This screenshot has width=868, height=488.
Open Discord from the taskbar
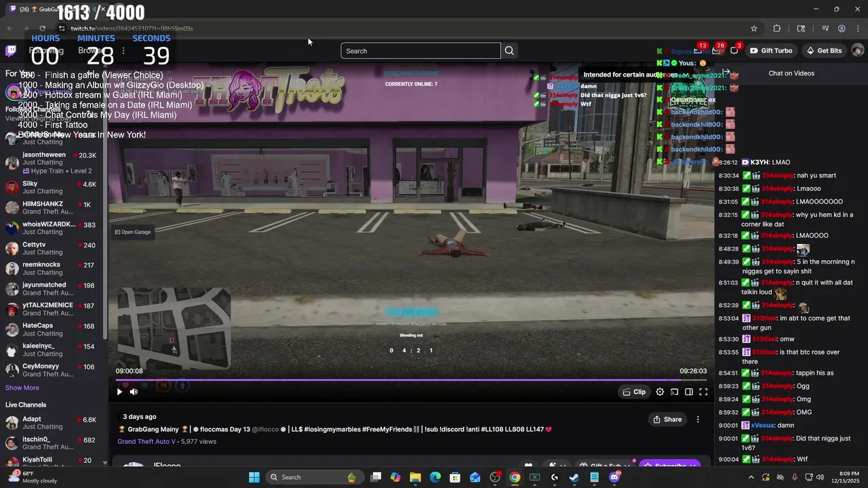pyautogui.click(x=614, y=477)
